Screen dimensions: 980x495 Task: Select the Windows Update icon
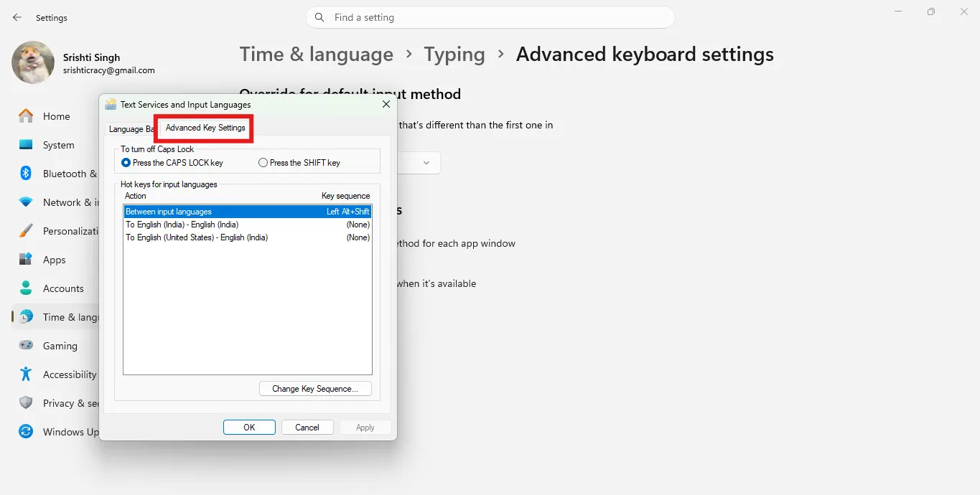(x=26, y=432)
